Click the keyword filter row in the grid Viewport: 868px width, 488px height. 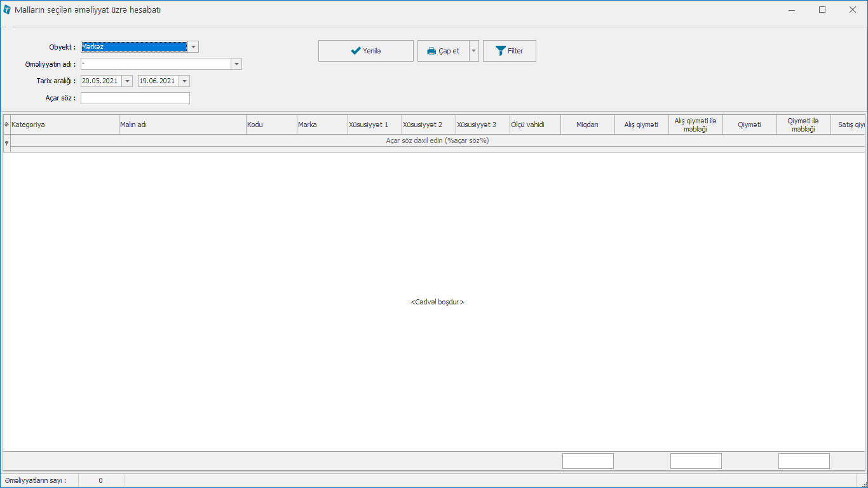pos(437,141)
